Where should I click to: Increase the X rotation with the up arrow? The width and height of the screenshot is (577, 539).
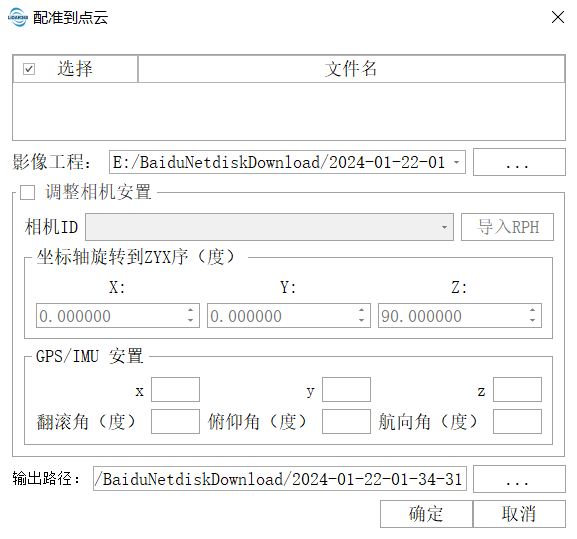[190, 311]
